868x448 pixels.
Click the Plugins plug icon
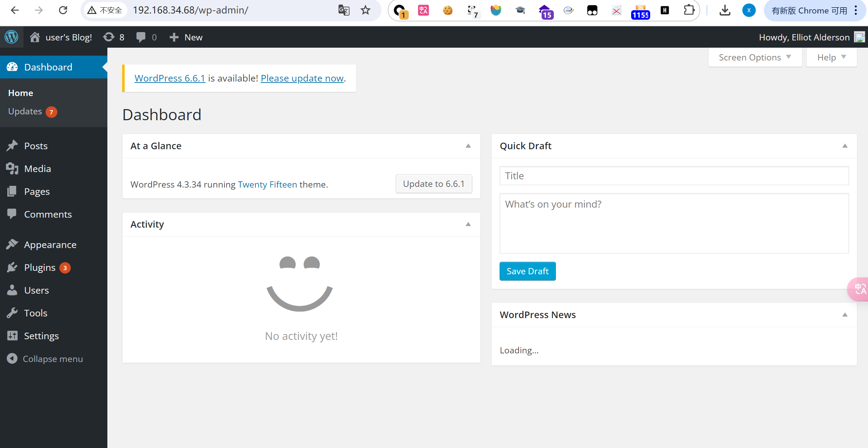click(12, 267)
